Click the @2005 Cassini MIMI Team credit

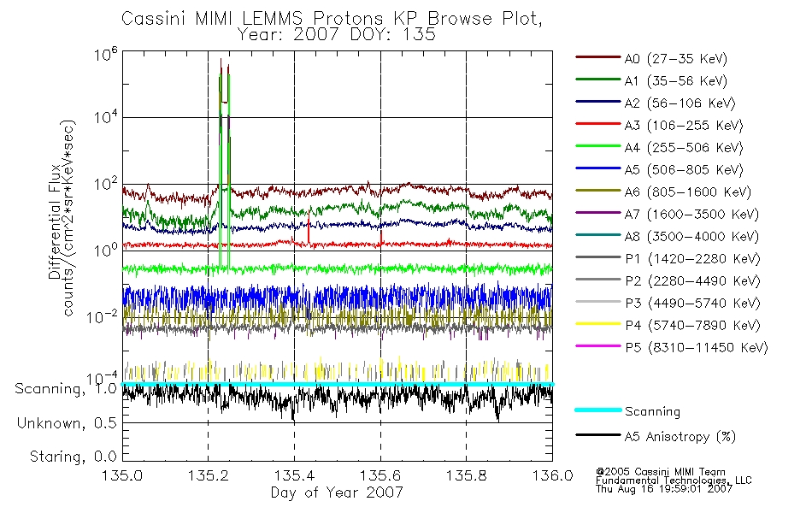tap(660, 472)
